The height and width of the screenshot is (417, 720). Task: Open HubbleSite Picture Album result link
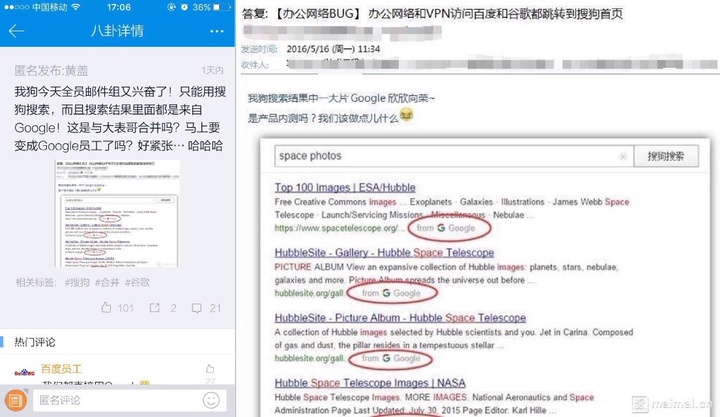400,318
